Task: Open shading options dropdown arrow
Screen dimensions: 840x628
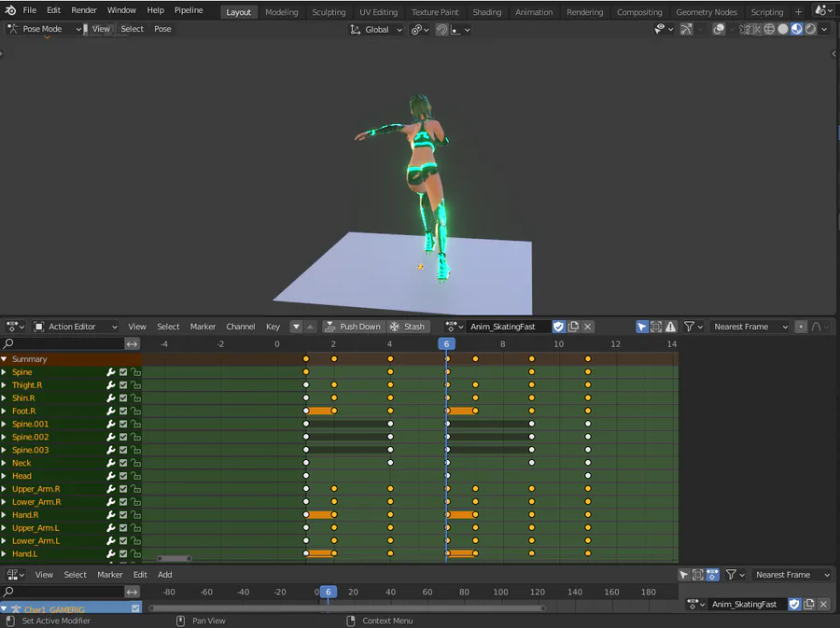Action: [824, 29]
